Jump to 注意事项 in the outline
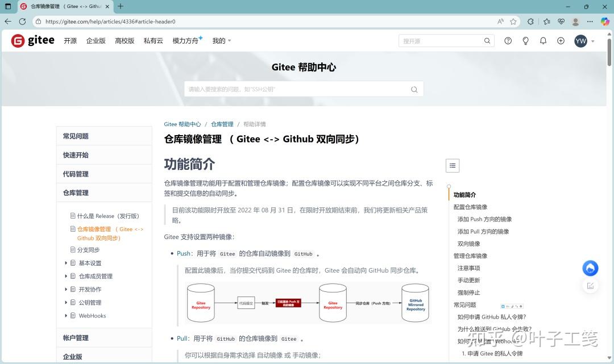The width and height of the screenshot is (614, 364). pyautogui.click(x=468, y=268)
